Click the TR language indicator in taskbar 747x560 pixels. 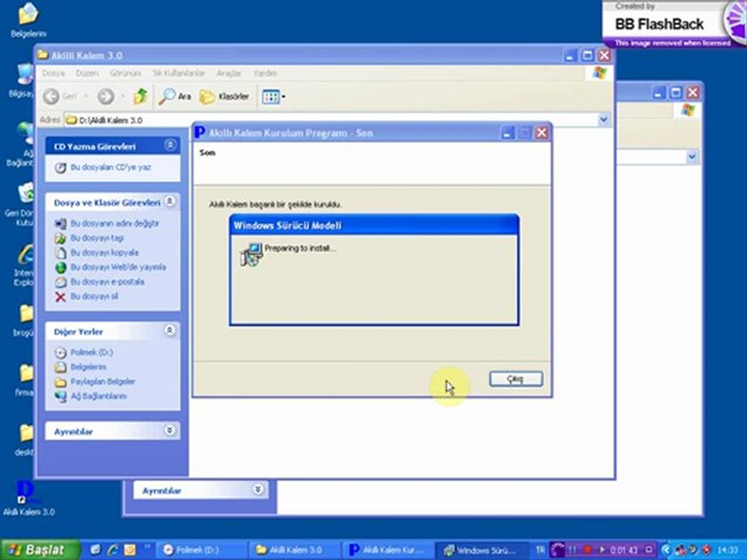[x=541, y=550]
